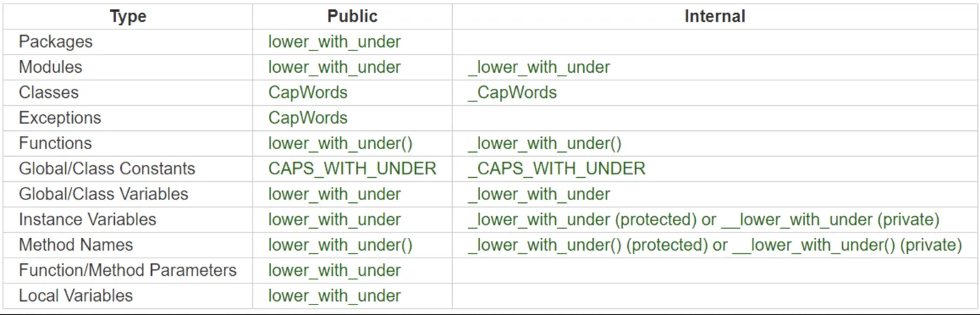This screenshot has width=980, height=315.
Task: Select the Packages row label
Action: click(55, 41)
